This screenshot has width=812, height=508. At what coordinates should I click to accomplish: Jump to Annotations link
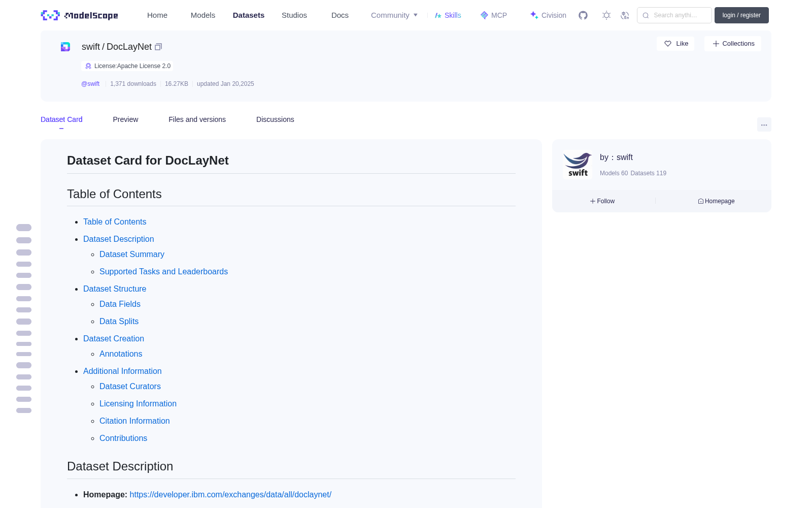point(121,354)
